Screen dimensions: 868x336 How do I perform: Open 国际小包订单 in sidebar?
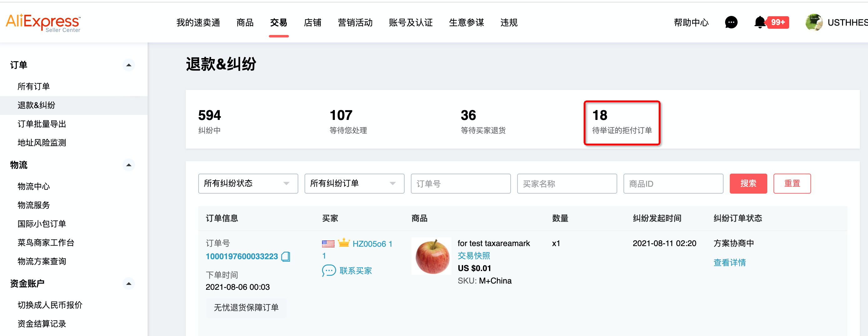(42, 224)
